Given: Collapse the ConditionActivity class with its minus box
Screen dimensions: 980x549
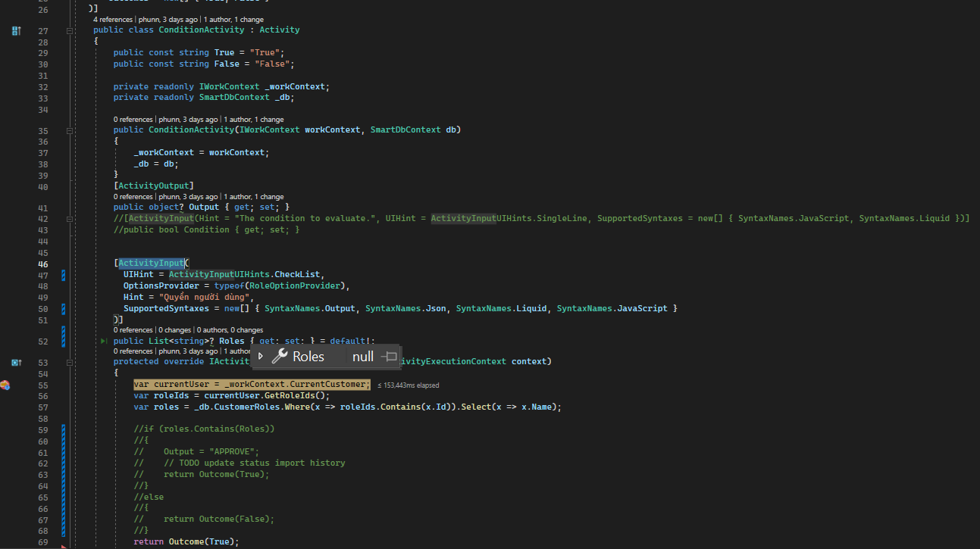Looking at the screenshot, I should pos(69,32).
